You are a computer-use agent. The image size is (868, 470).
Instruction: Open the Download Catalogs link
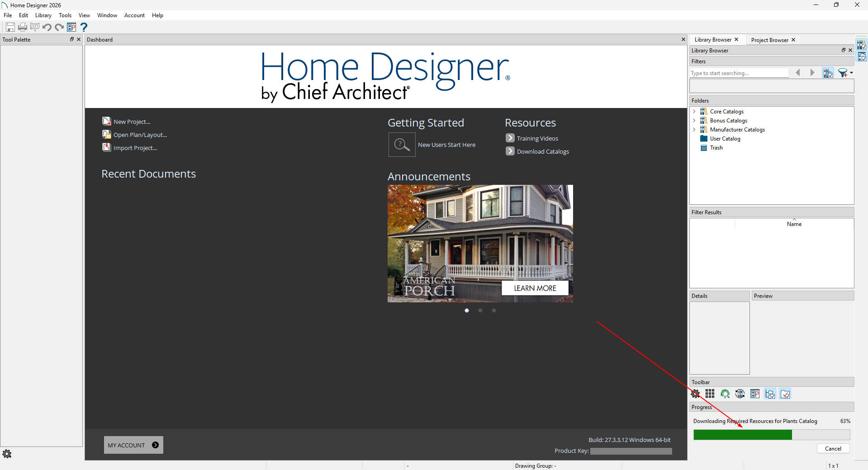coord(543,151)
